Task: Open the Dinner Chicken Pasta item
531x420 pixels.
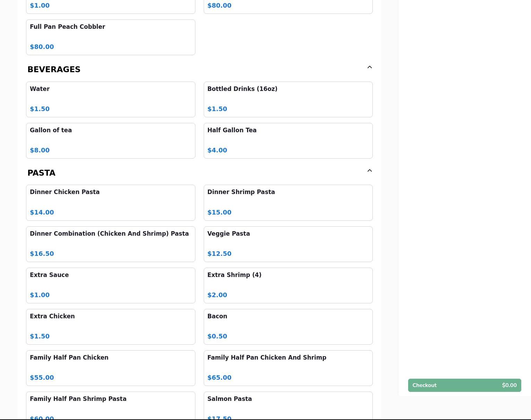Action: [x=110, y=203]
